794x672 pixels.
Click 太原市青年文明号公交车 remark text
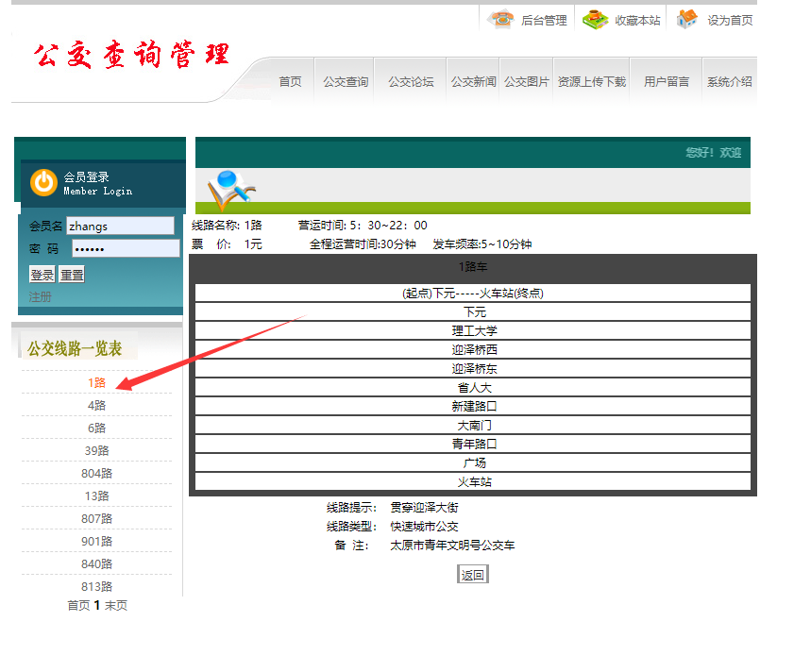point(452,546)
